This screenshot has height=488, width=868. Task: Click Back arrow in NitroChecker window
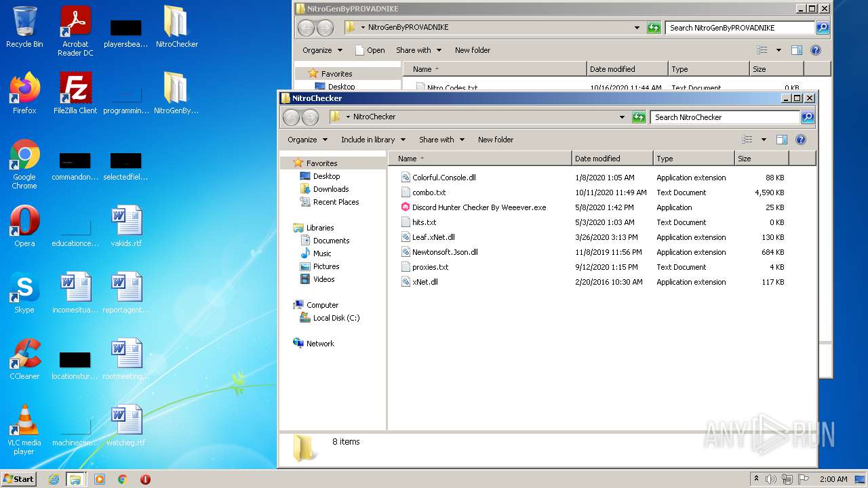(292, 117)
